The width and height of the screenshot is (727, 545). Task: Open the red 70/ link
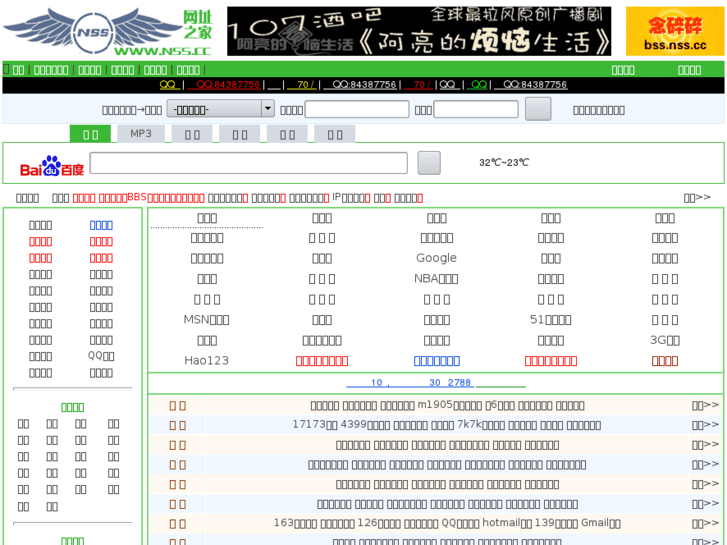tap(418, 84)
